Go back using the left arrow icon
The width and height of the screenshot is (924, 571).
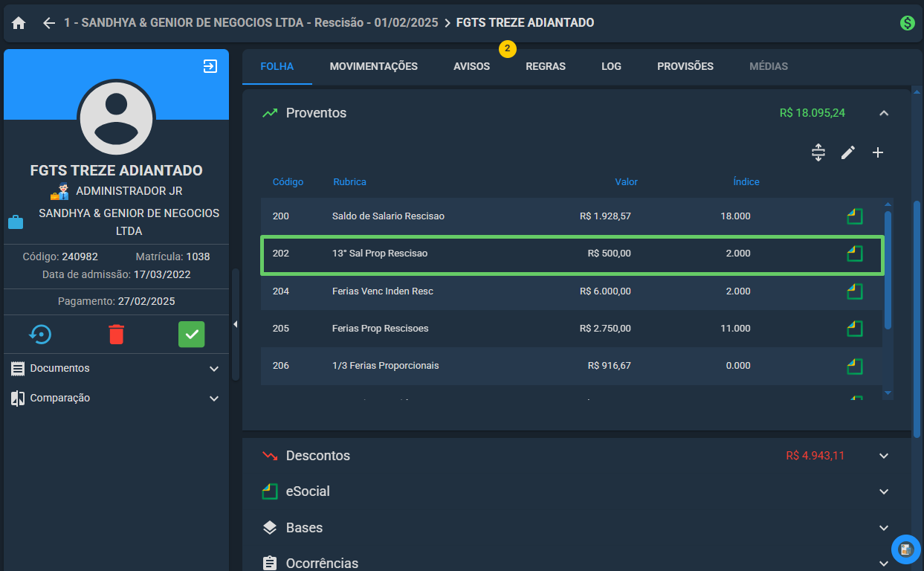coord(49,23)
